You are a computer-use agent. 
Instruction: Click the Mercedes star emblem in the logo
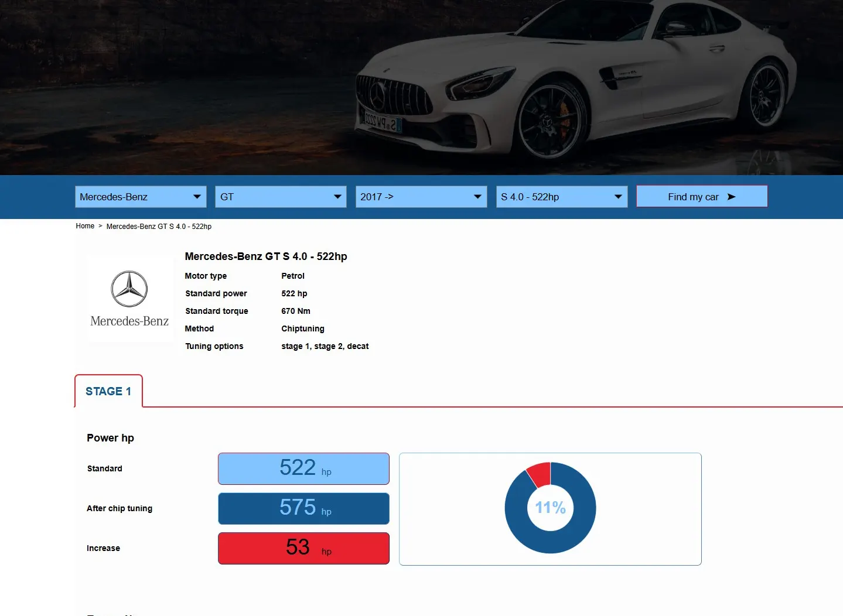[130, 288]
